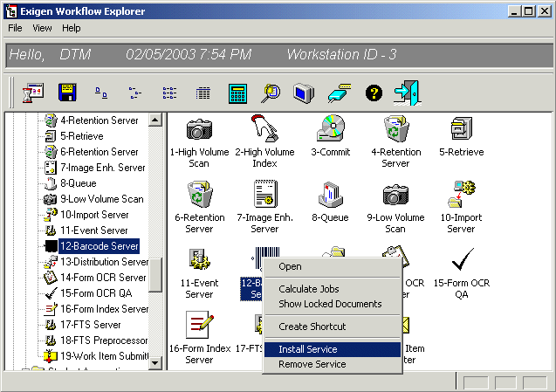This screenshot has height=392, width=556.
Task: Minimize the Workflow Explorer window
Action: 514,11
